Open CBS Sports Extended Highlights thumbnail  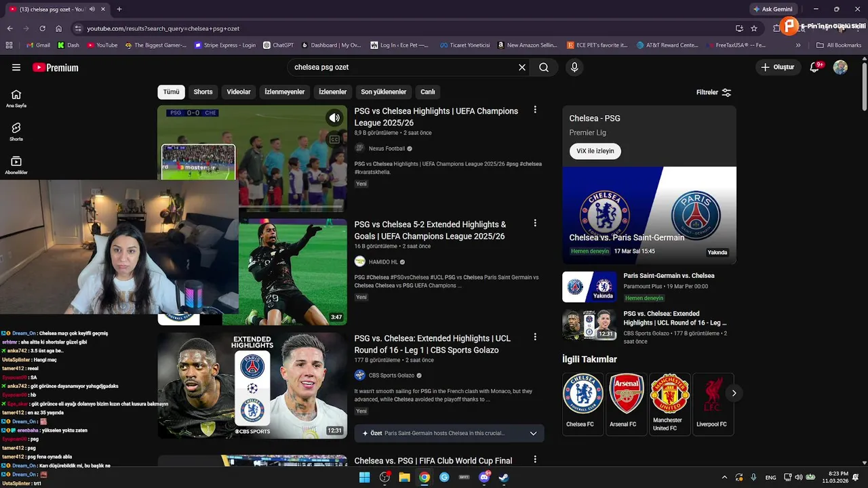[252, 385]
